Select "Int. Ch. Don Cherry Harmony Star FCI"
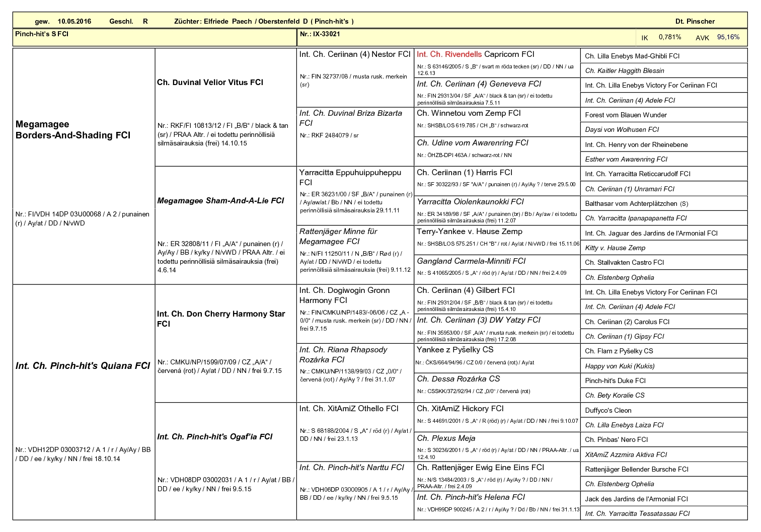 point(221,319)
